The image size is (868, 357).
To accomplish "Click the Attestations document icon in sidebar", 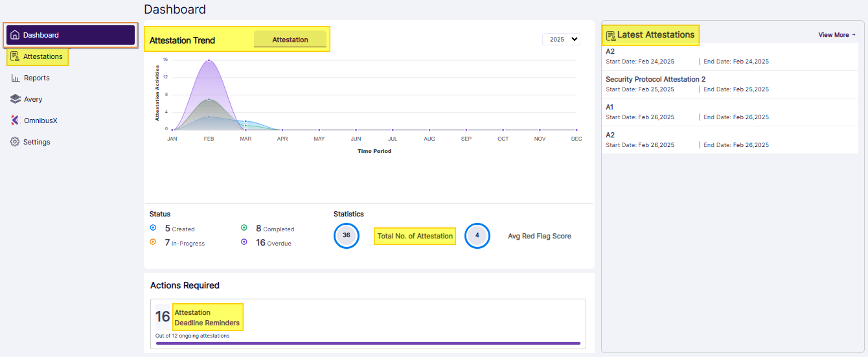I will point(15,56).
